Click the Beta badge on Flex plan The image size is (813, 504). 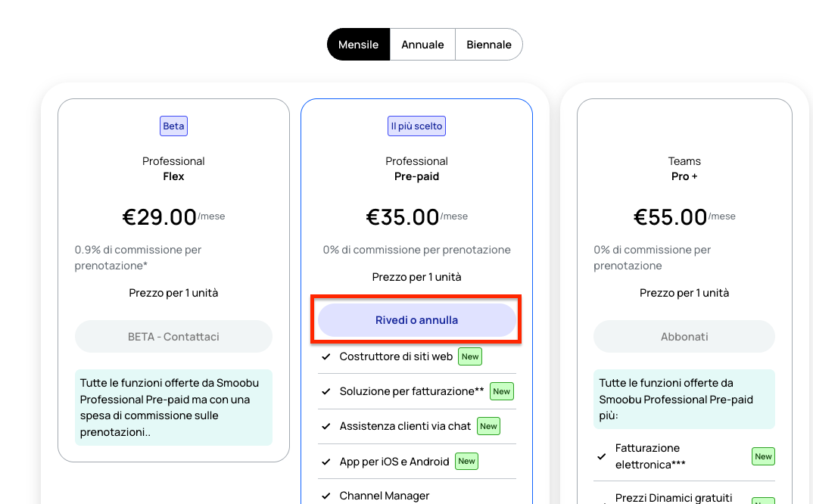coord(173,126)
